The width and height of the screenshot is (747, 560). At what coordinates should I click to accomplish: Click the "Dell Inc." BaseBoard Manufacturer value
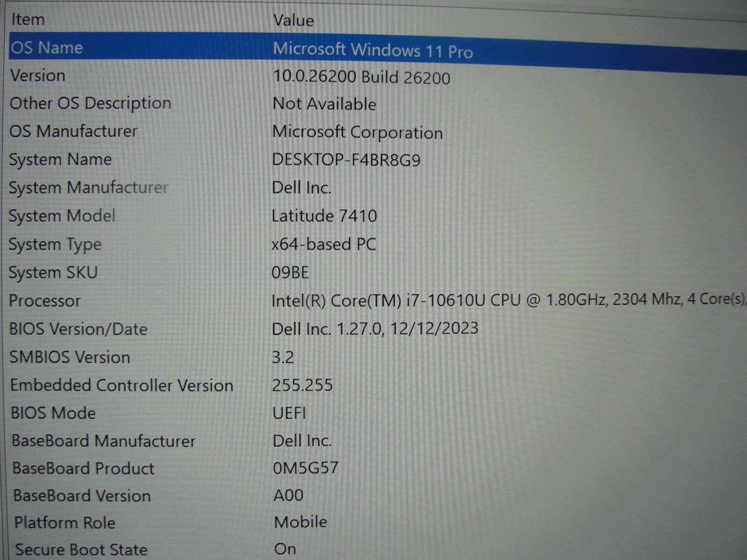click(x=302, y=441)
